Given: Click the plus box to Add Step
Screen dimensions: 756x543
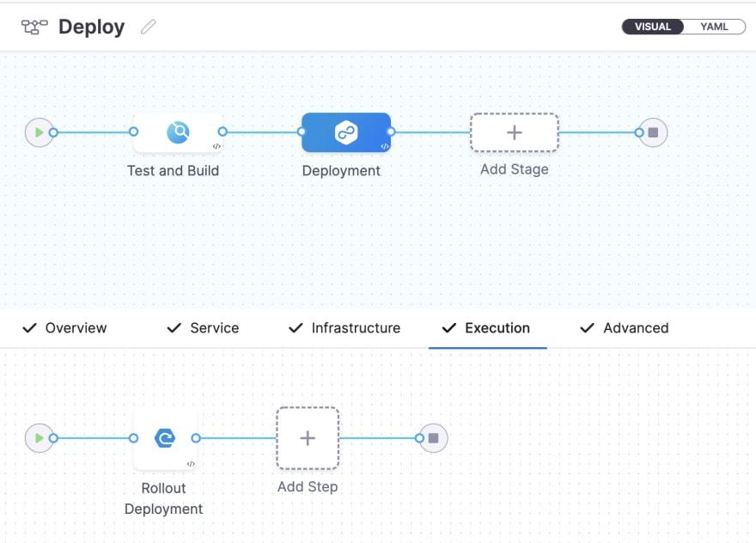Looking at the screenshot, I should tap(308, 438).
